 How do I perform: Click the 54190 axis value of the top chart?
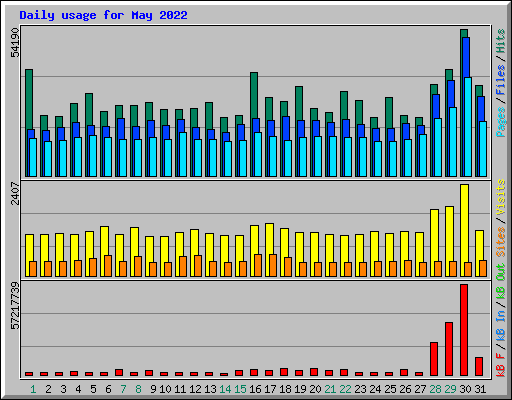coord(15,42)
